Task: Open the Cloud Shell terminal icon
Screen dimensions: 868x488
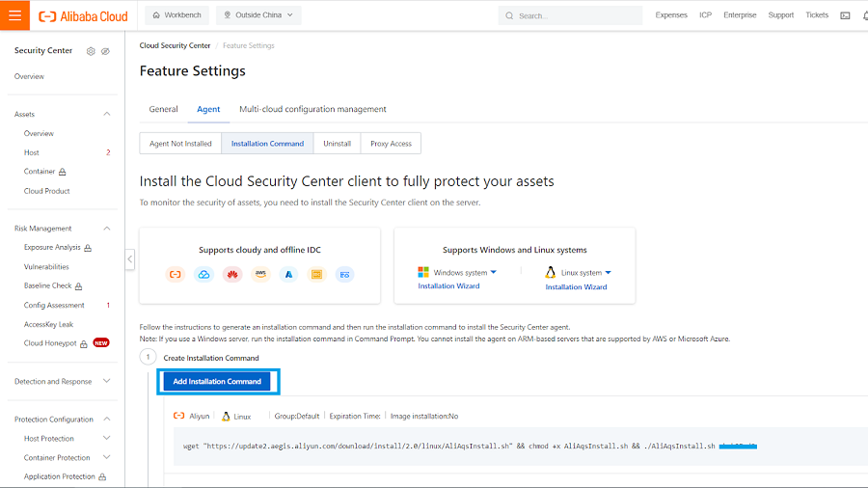Action: pyautogui.click(x=845, y=15)
